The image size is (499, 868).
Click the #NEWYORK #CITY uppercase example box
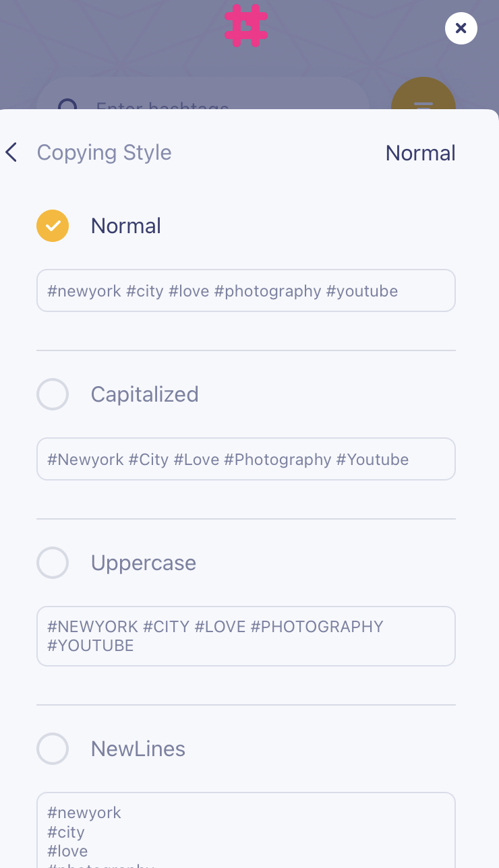pyautogui.click(x=246, y=636)
